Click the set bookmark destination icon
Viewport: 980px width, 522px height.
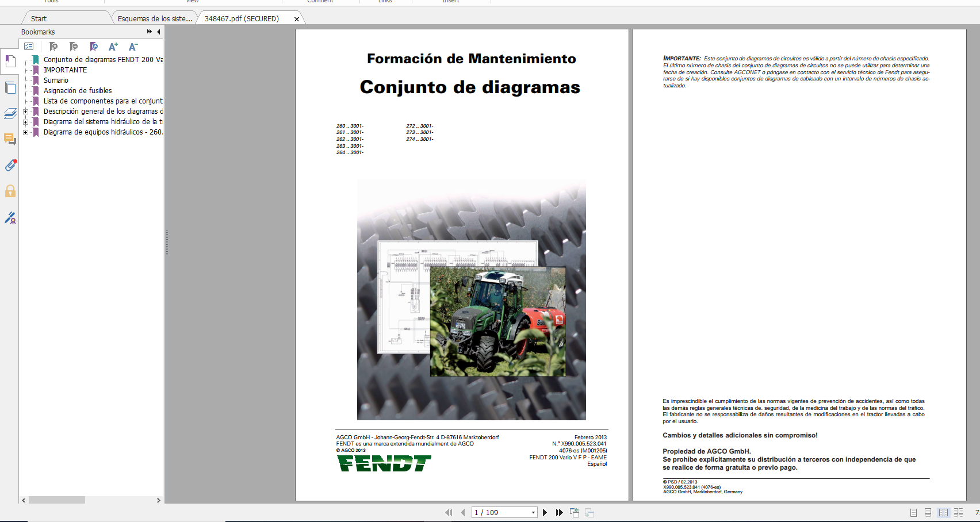pyautogui.click(x=94, y=47)
